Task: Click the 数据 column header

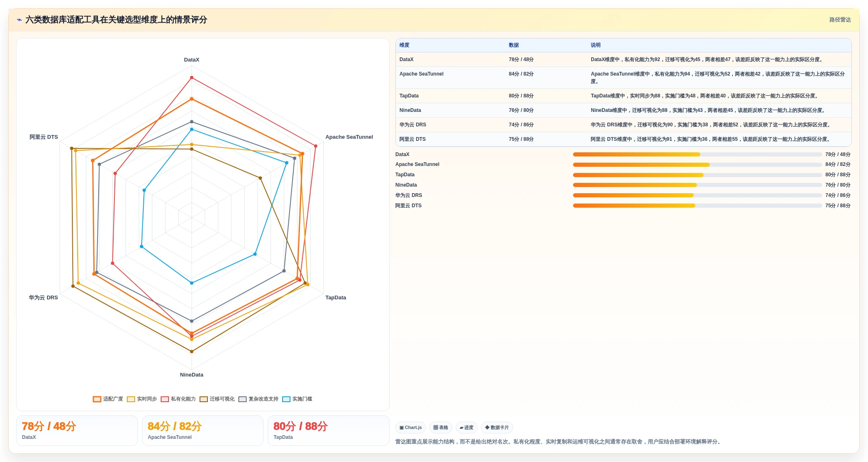Action: 514,45
